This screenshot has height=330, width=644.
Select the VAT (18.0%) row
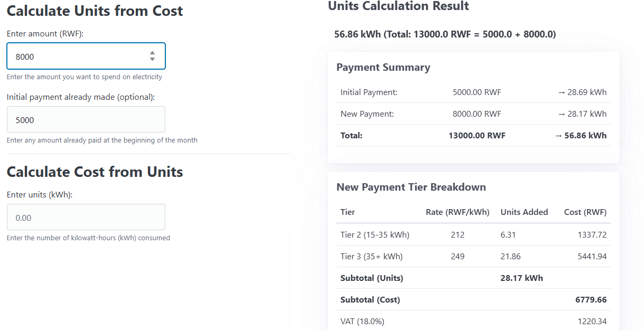pos(473,321)
